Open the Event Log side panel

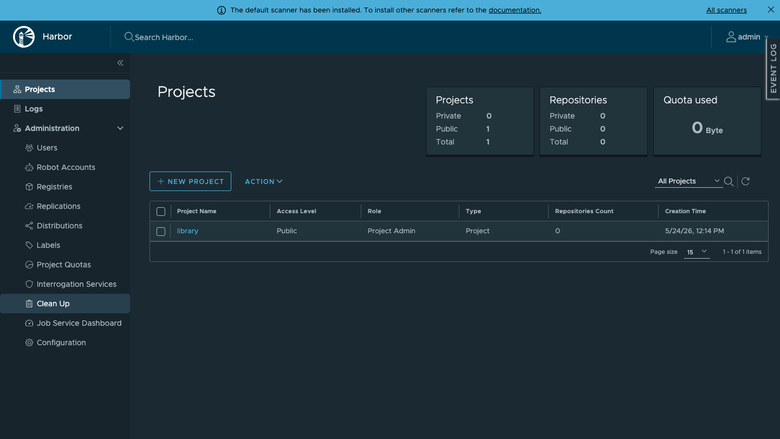[x=773, y=69]
